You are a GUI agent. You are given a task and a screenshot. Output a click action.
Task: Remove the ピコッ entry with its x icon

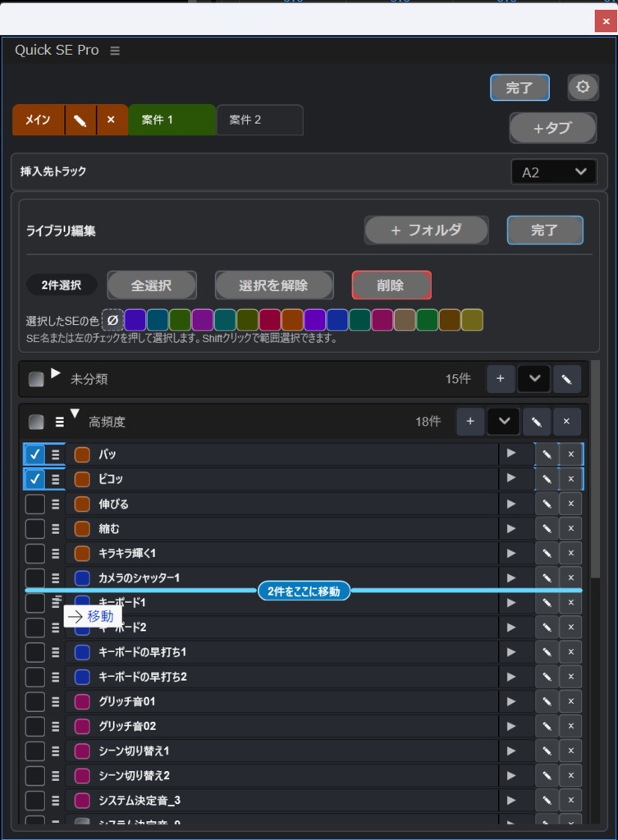pyautogui.click(x=571, y=479)
